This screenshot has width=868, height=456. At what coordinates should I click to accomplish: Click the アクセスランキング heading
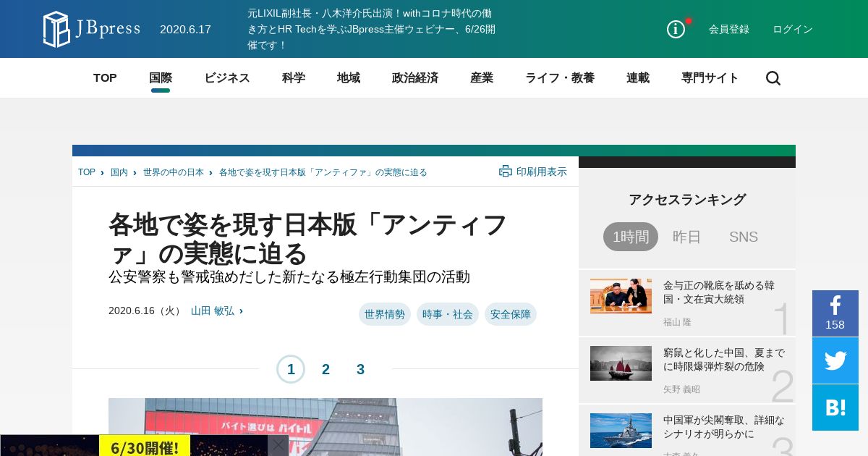tap(687, 199)
